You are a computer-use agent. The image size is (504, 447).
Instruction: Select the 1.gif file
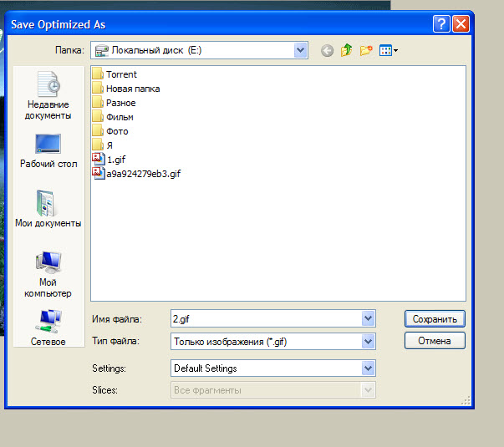109,160
